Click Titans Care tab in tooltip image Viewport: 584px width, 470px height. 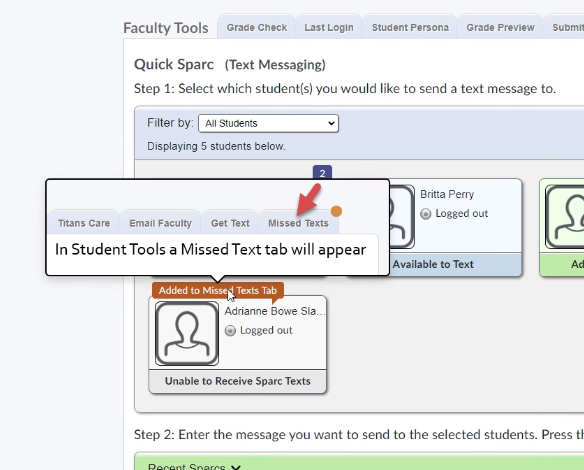(x=84, y=223)
